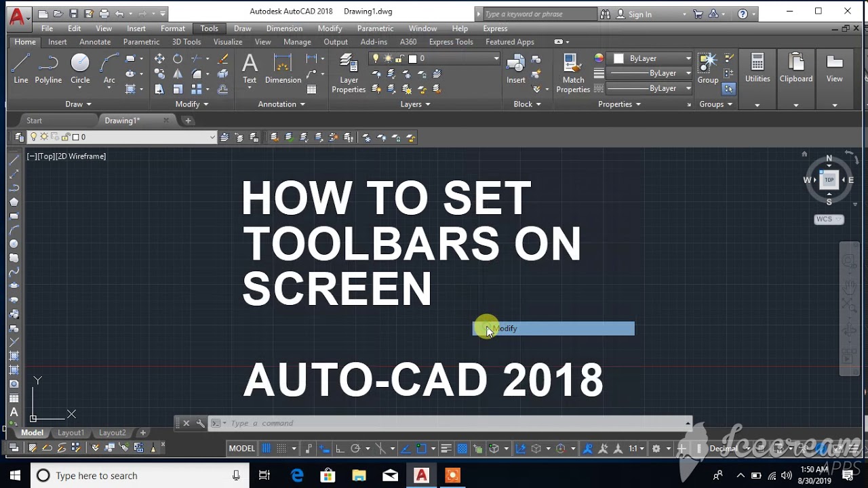Click the Circle tool in Draw panel
868x488 pixels.
click(80, 70)
